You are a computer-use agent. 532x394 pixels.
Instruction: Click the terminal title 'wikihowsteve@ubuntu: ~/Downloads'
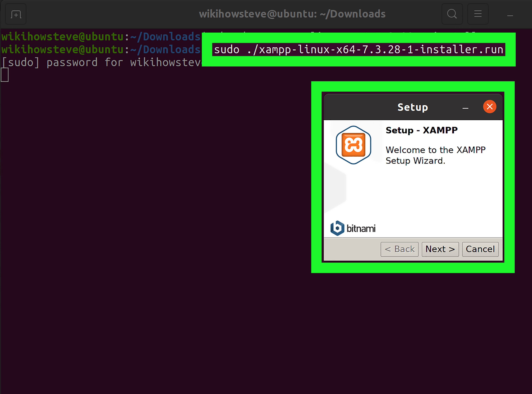292,14
